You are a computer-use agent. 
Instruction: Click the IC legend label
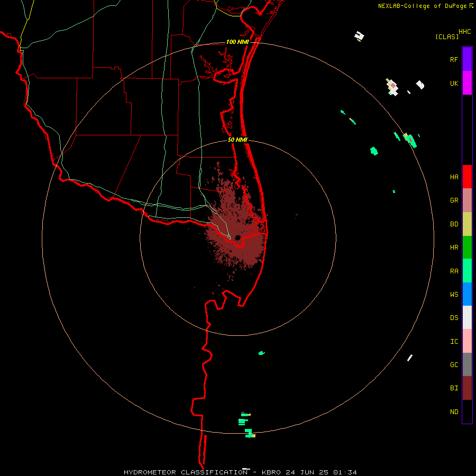coord(454,342)
